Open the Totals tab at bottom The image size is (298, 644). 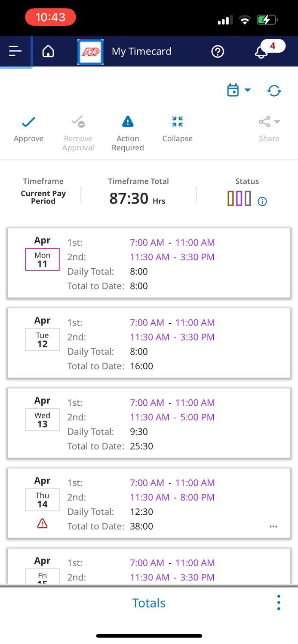tap(149, 603)
